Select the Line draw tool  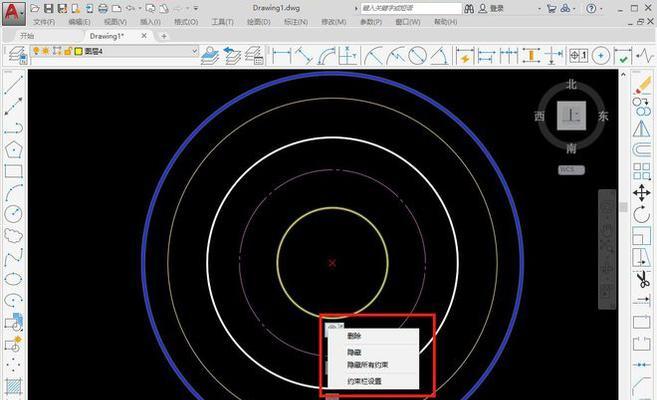[13, 84]
